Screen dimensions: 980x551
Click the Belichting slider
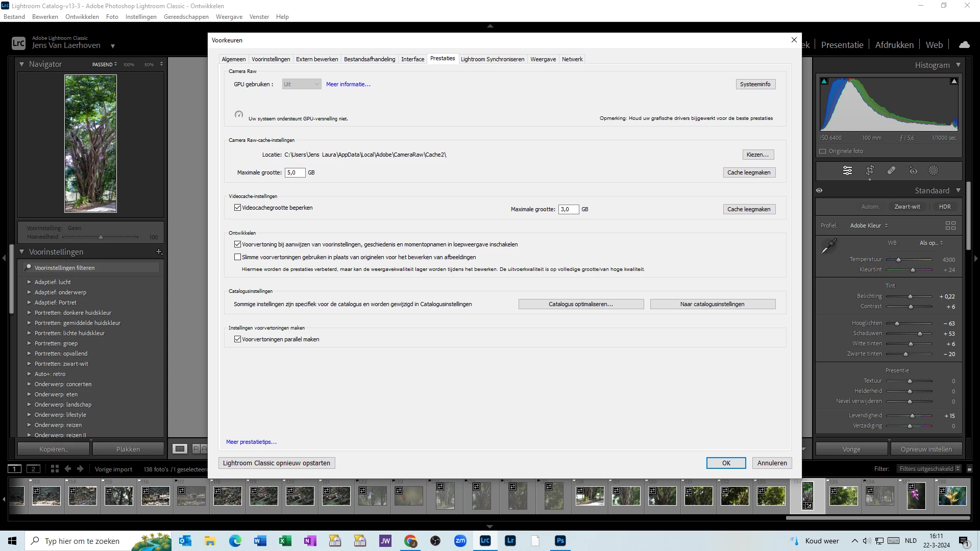(910, 296)
